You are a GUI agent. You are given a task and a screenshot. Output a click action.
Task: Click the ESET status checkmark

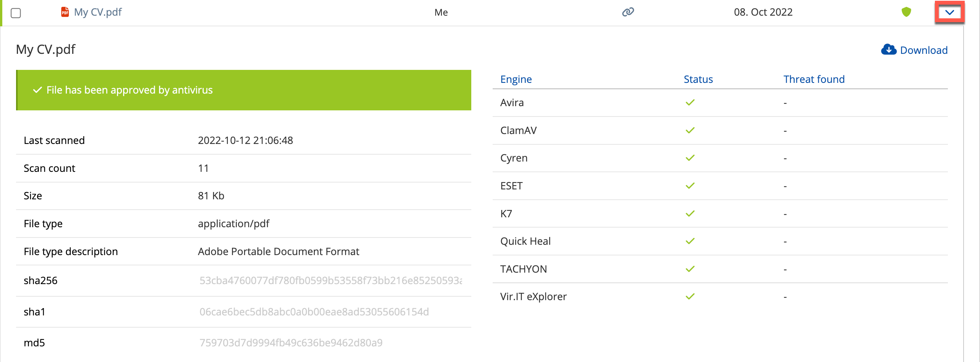click(x=690, y=186)
